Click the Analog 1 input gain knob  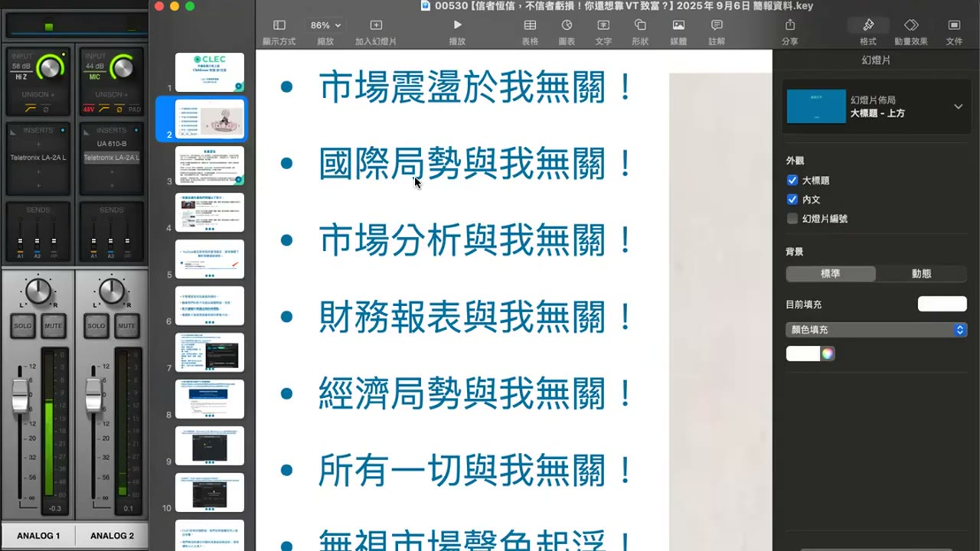(50, 67)
